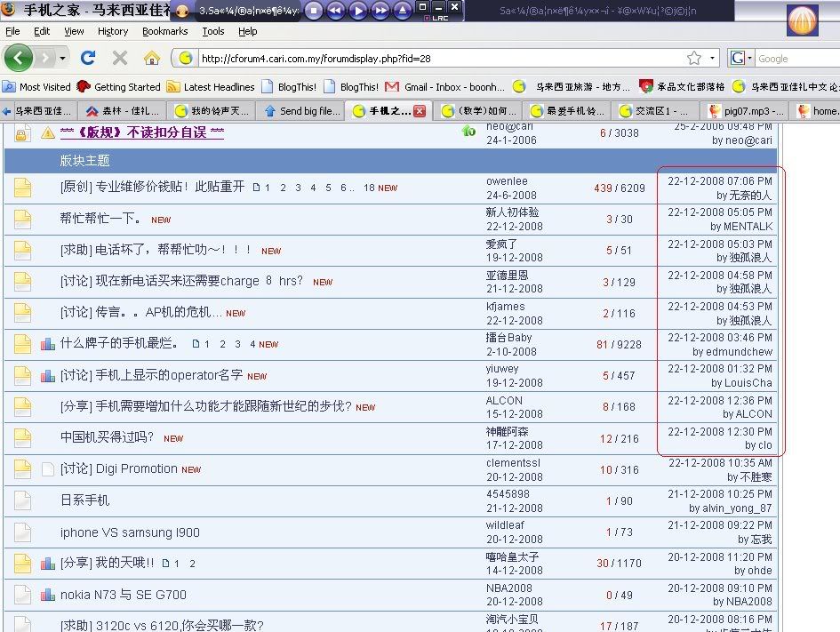Image resolution: width=840 pixels, height=632 pixels.
Task: Click the browser back button
Action: [20, 58]
